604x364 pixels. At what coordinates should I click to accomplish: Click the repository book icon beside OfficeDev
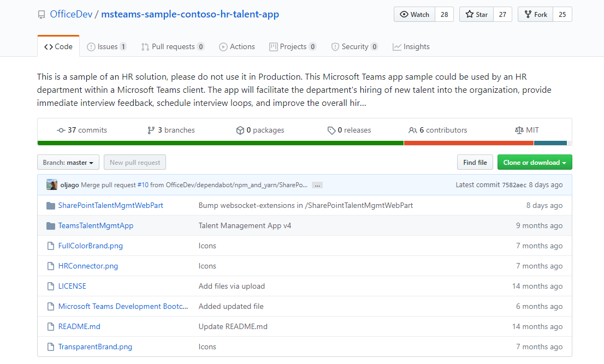point(41,15)
